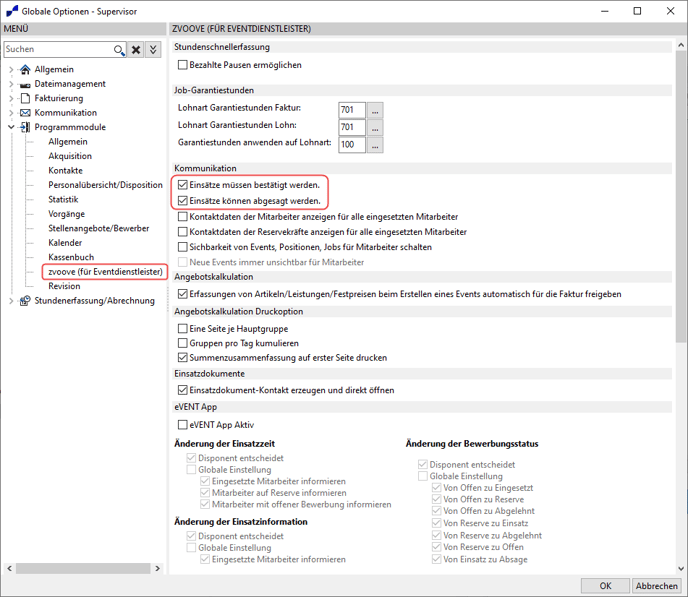This screenshot has height=597, width=688.
Task: Click the app icon in the title bar
Action: tap(12, 11)
